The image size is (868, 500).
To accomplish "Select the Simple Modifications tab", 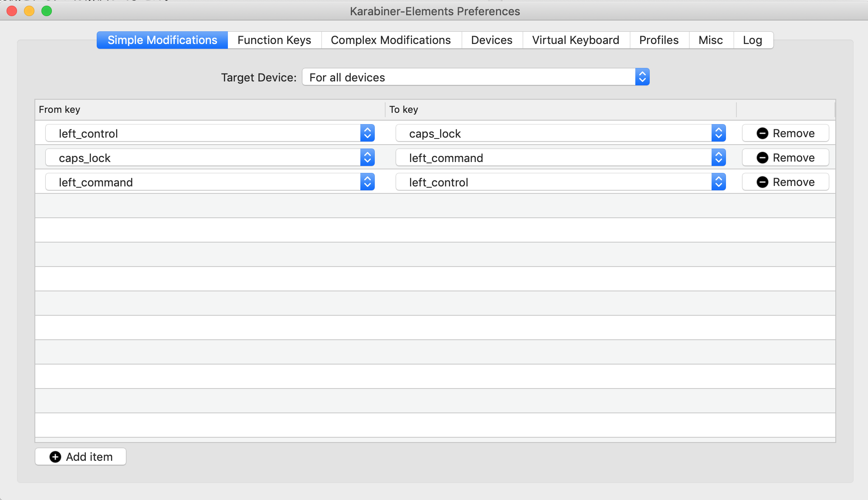I will click(x=162, y=40).
